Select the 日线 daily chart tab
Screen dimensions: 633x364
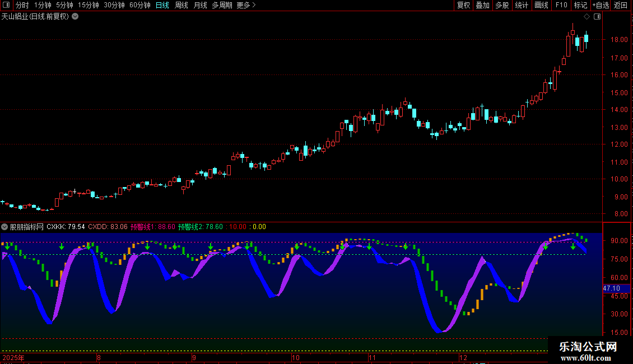[162, 5]
